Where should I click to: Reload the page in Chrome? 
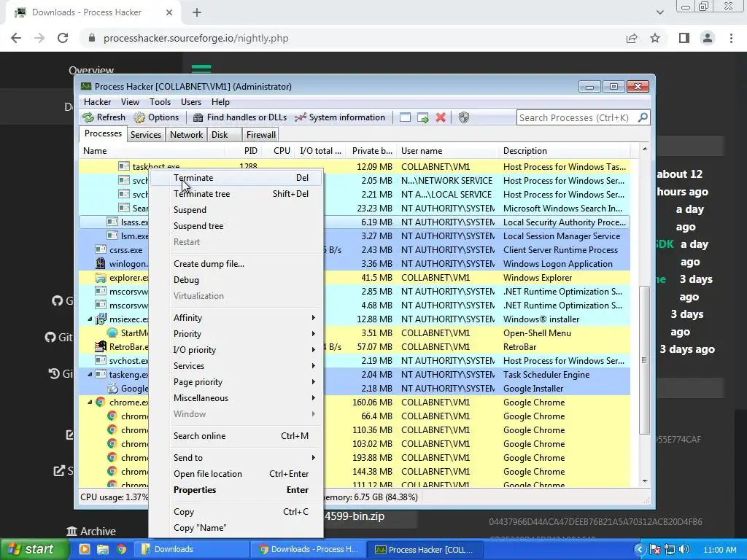(63, 38)
